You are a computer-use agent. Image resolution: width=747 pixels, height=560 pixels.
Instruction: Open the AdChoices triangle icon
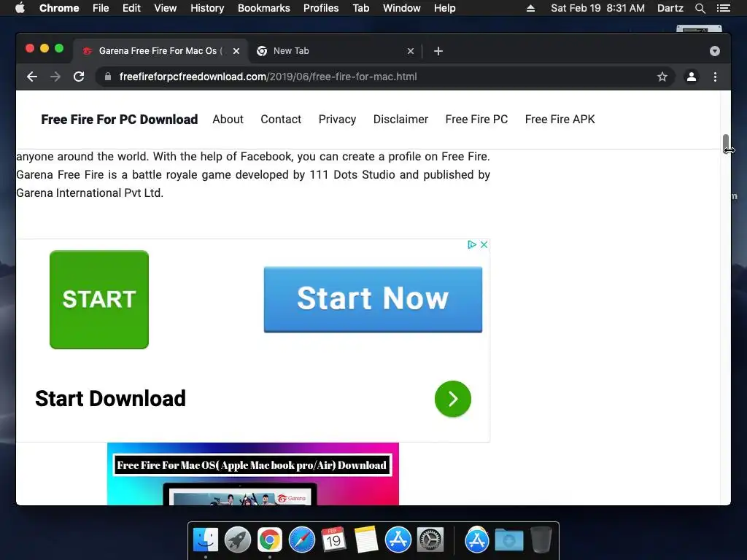(472, 245)
